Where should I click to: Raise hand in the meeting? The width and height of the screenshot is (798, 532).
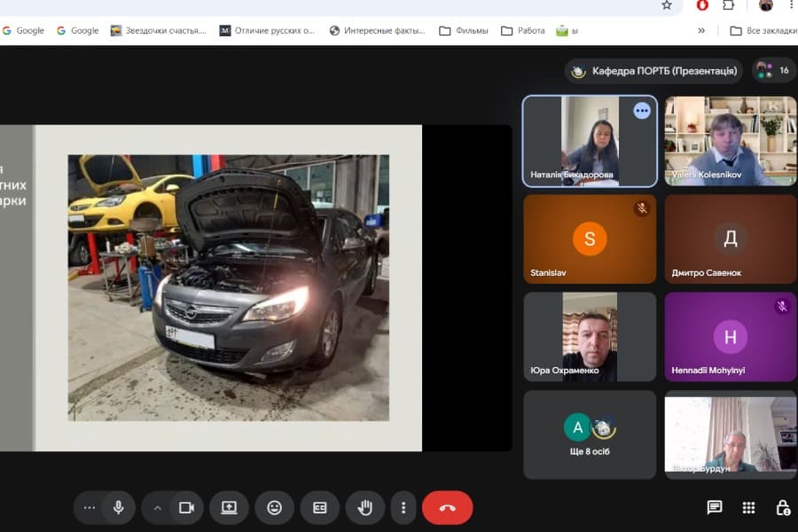(365, 507)
